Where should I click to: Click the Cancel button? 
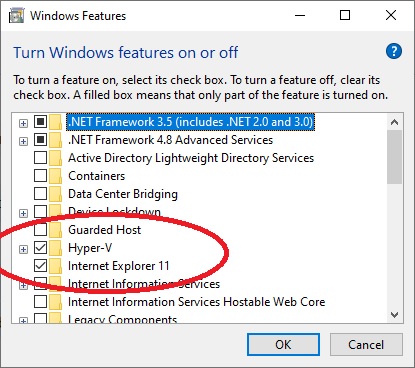(366, 344)
